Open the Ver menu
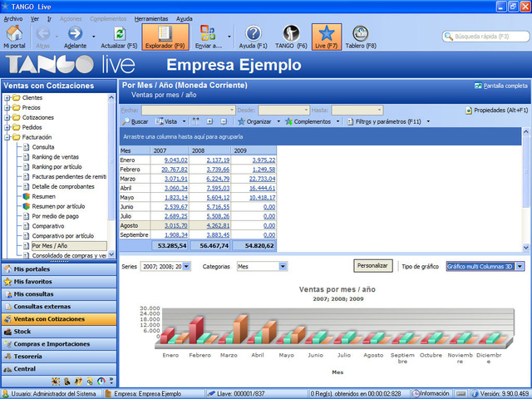The image size is (532, 399). [x=35, y=19]
